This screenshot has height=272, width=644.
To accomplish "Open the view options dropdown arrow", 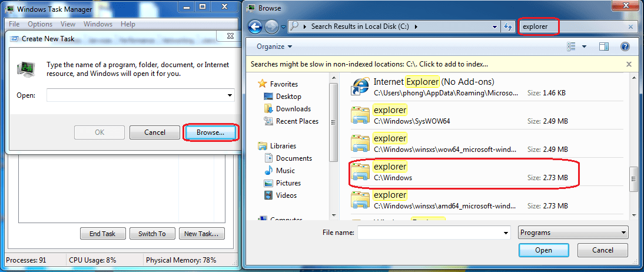I will point(584,47).
